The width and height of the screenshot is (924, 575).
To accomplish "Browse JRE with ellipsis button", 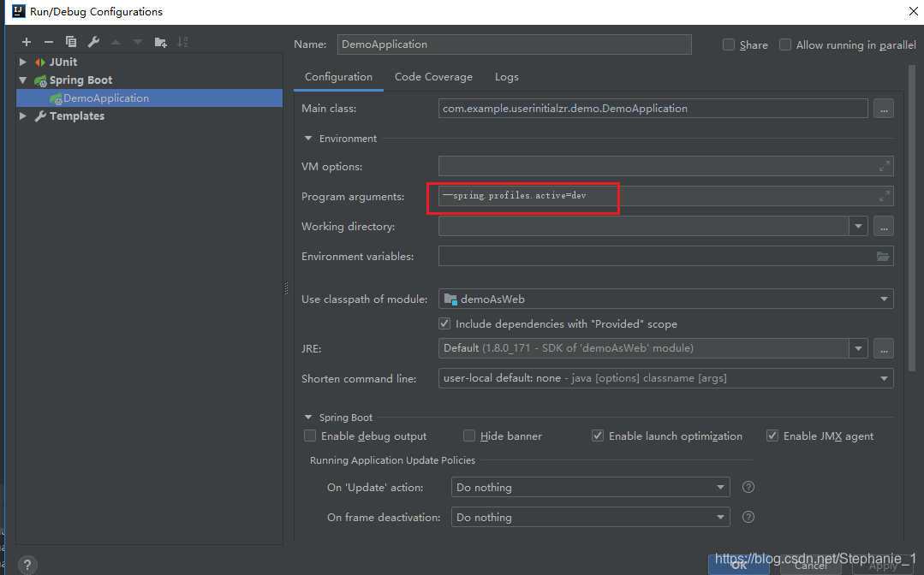I will (x=884, y=348).
